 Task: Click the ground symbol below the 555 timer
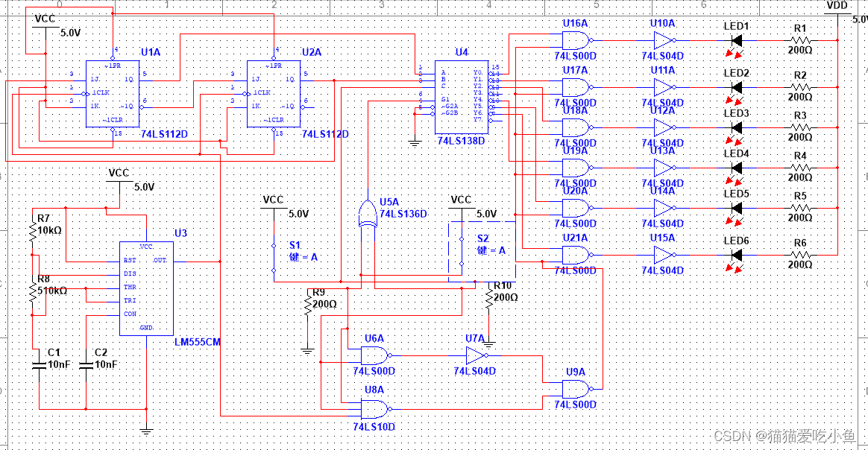[x=146, y=432]
